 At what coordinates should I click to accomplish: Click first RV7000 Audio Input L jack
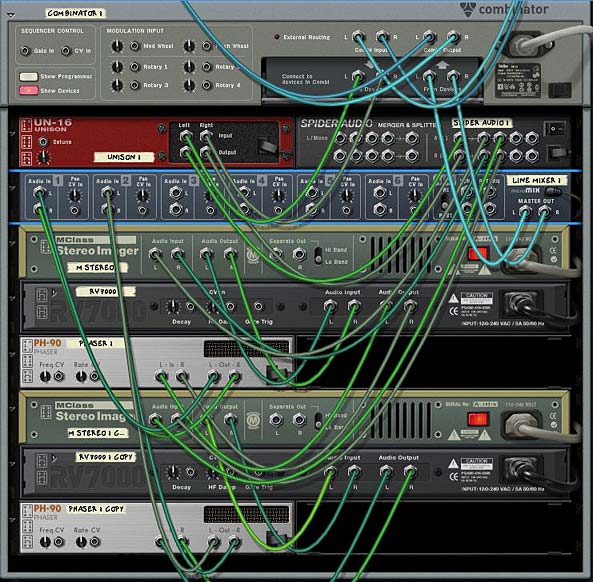(330, 306)
